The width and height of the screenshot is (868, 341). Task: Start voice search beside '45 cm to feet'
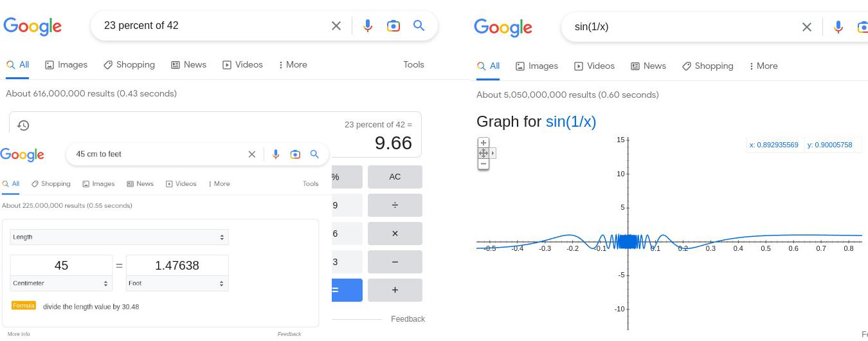pos(275,154)
